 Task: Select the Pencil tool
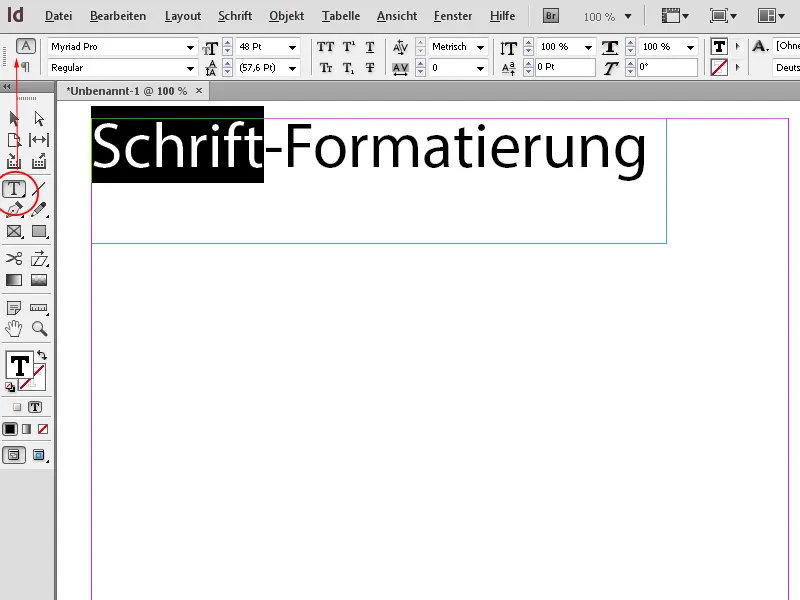point(39,209)
